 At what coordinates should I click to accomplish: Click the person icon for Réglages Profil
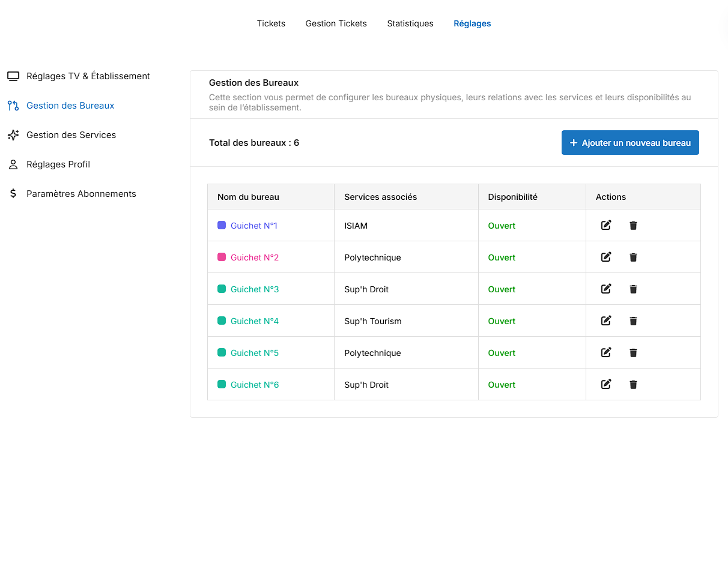13,164
